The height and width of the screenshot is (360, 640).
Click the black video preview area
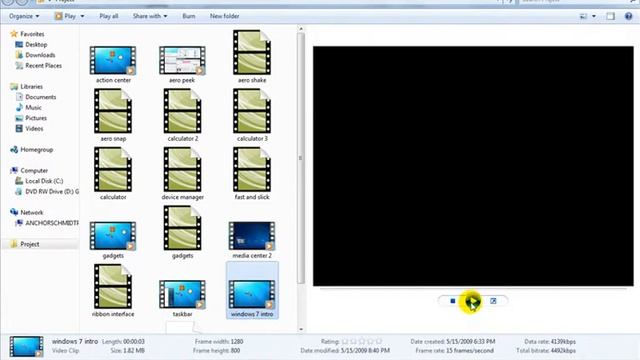pyautogui.click(x=473, y=166)
